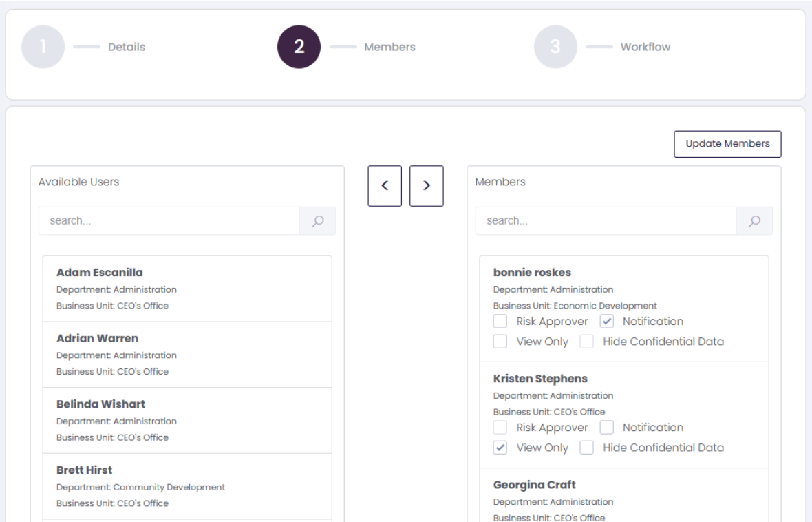Focus the Members search field

pyautogui.click(x=606, y=221)
